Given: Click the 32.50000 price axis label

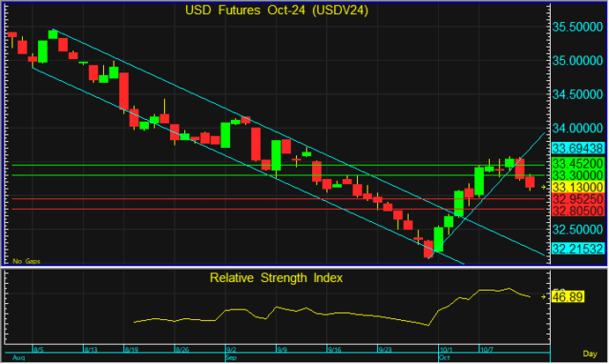Looking at the screenshot, I should [577, 229].
